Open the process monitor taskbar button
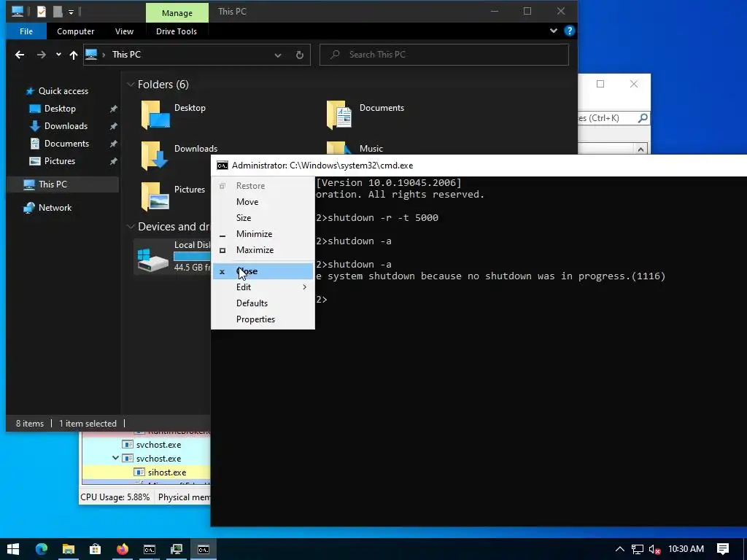 177,549
